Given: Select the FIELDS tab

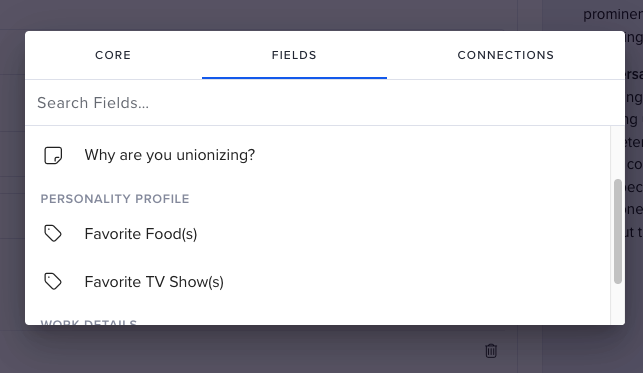Looking at the screenshot, I should tap(294, 55).
